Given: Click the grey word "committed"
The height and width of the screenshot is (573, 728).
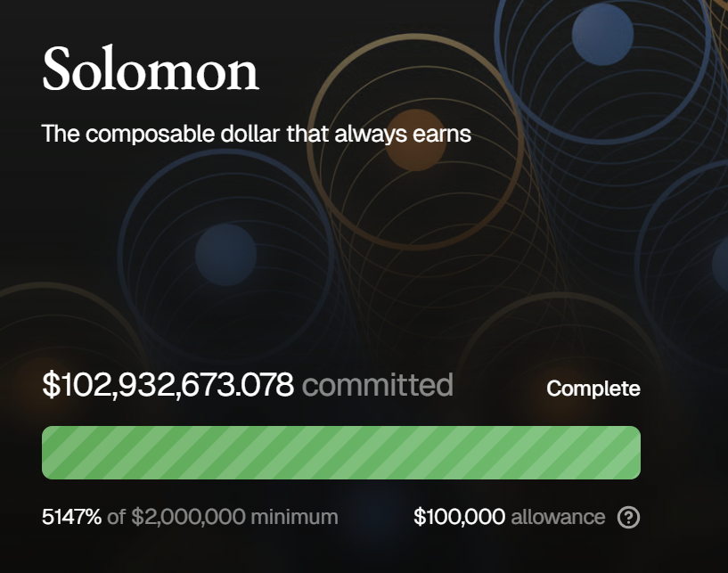Looking at the screenshot, I should (377, 385).
